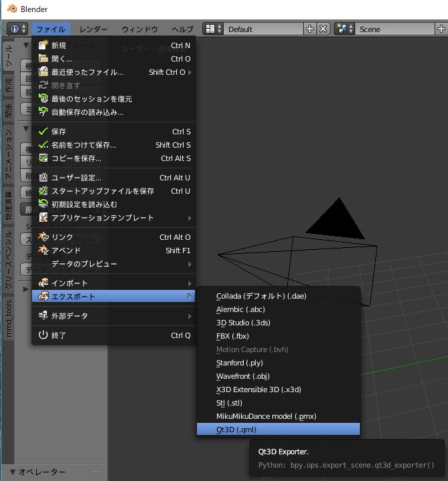
Task: Click the Application Template icon
Action: 43,218
